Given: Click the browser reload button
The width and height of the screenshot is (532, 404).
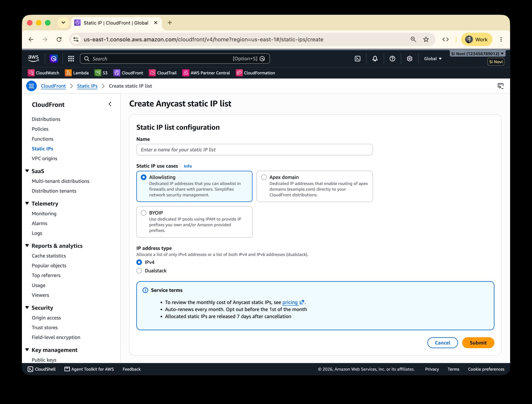Looking at the screenshot, I should 59,40.
